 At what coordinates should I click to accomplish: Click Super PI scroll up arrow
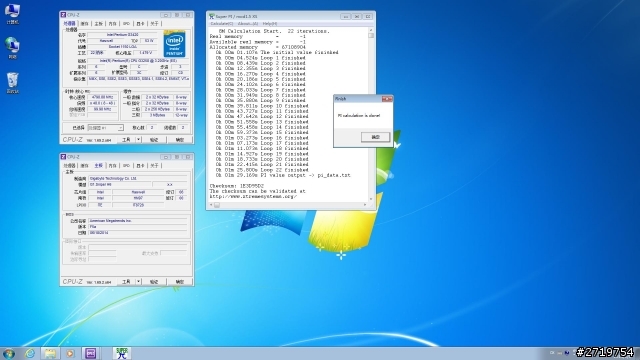pos(371,30)
